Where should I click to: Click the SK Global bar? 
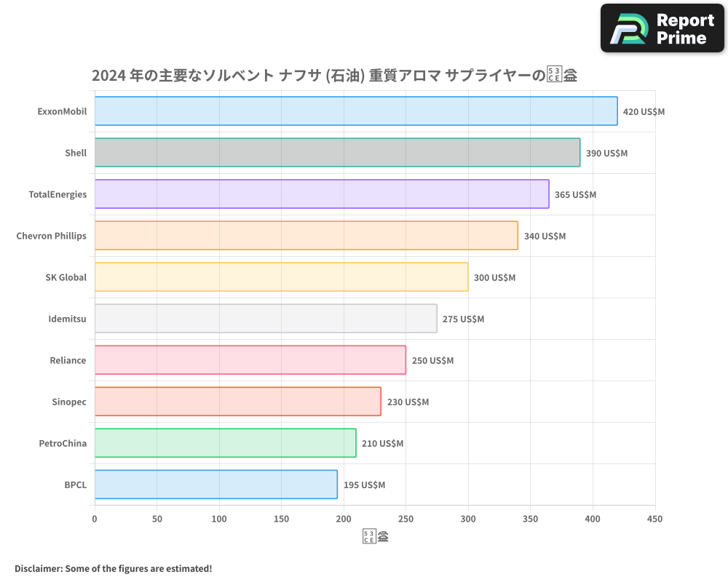280,277
